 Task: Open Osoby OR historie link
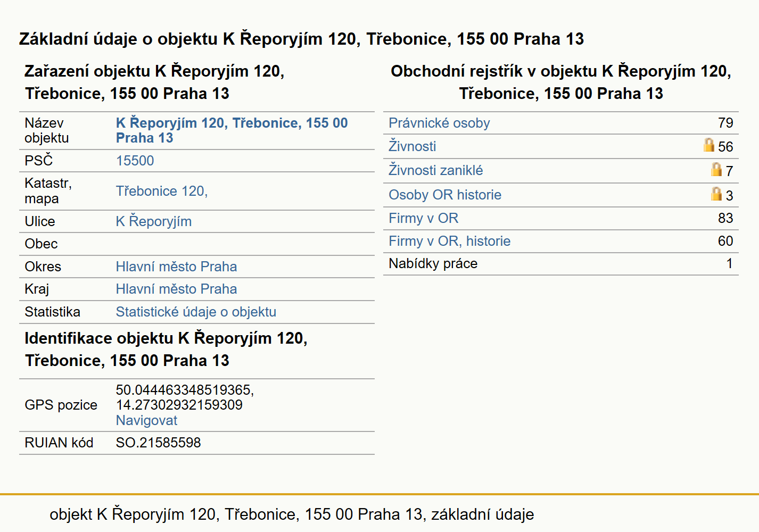click(x=445, y=195)
